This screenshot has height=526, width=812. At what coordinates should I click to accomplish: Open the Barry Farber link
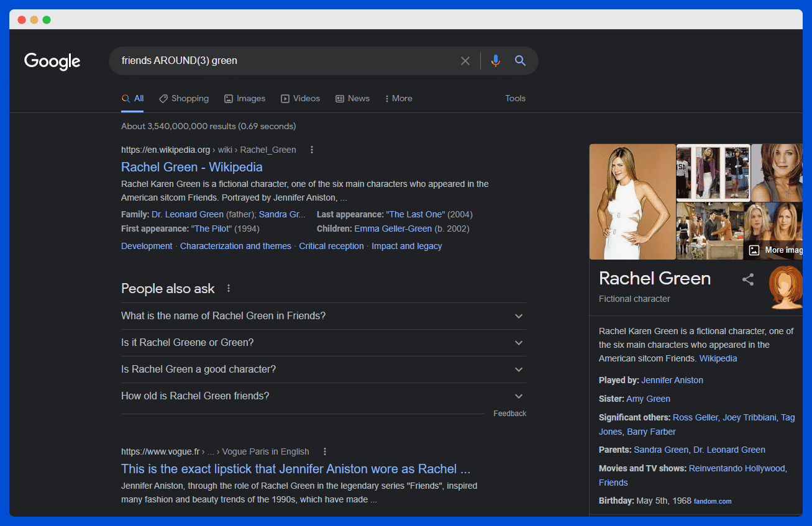tap(651, 432)
